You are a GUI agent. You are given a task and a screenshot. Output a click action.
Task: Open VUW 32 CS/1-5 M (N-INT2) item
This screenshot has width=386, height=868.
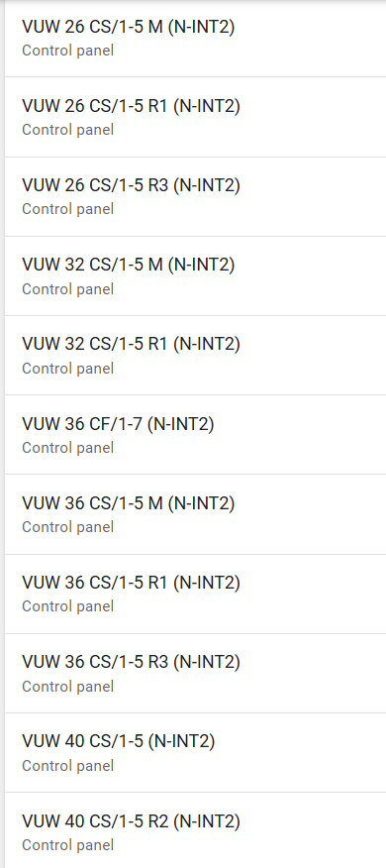pyautogui.click(x=195, y=275)
